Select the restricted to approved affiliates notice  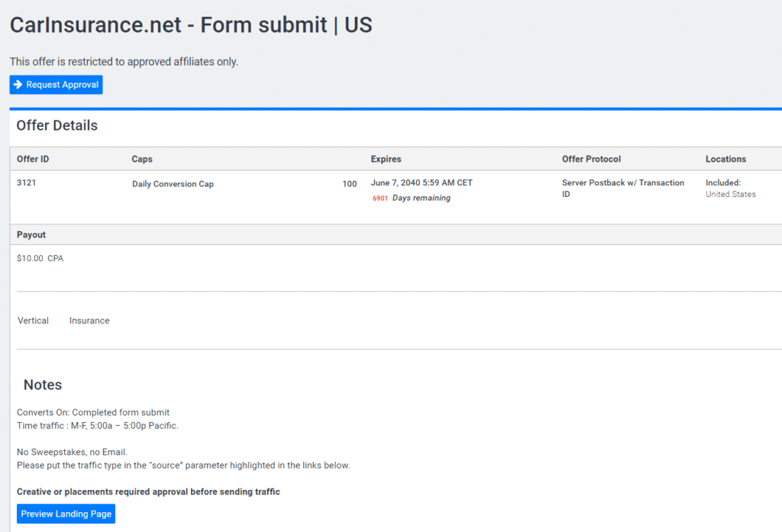coord(124,62)
